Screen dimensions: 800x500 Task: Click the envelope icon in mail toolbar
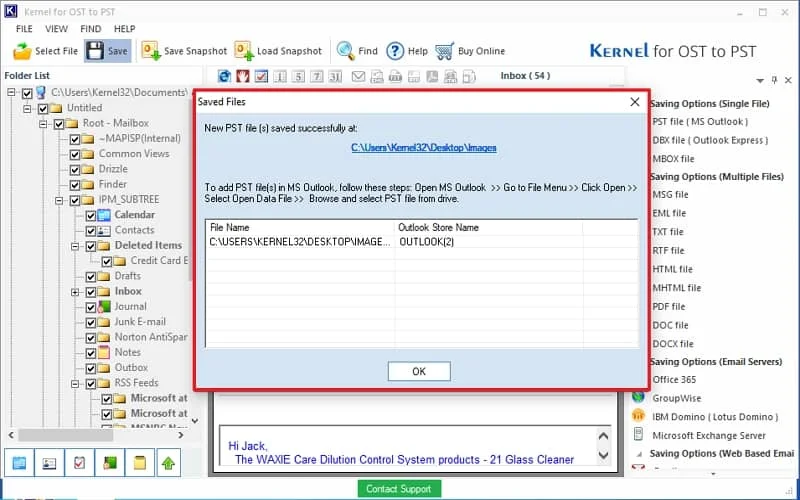pos(359,77)
